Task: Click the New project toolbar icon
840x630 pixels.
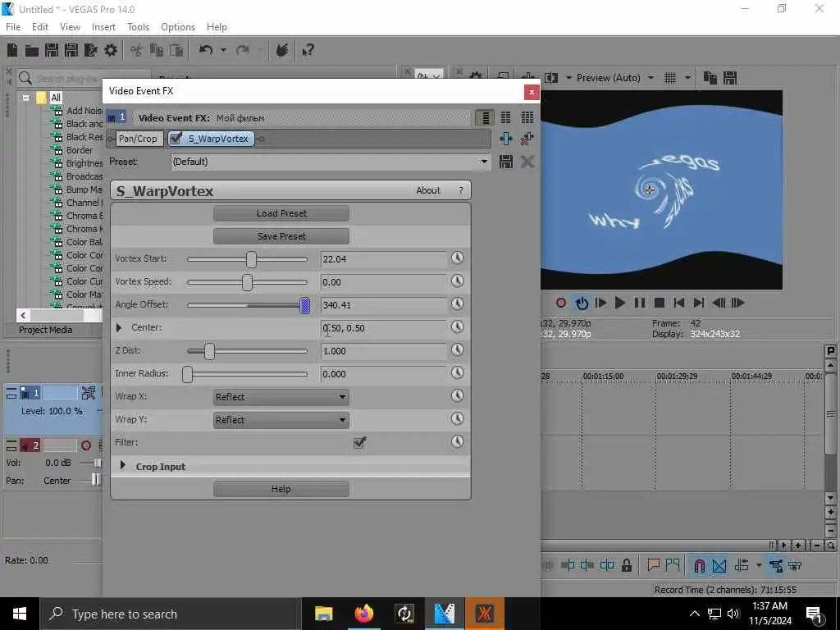Action: (x=11, y=50)
